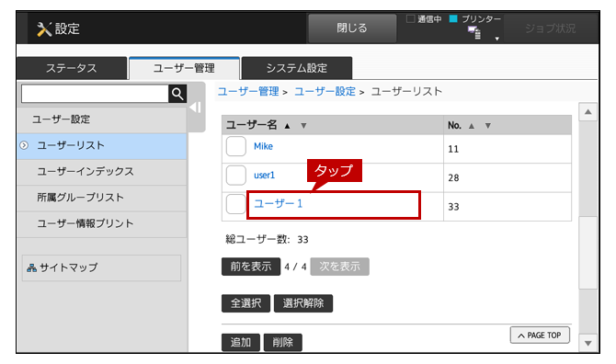Click the printer status device icon
This screenshot has height=364, width=616.
474,32
